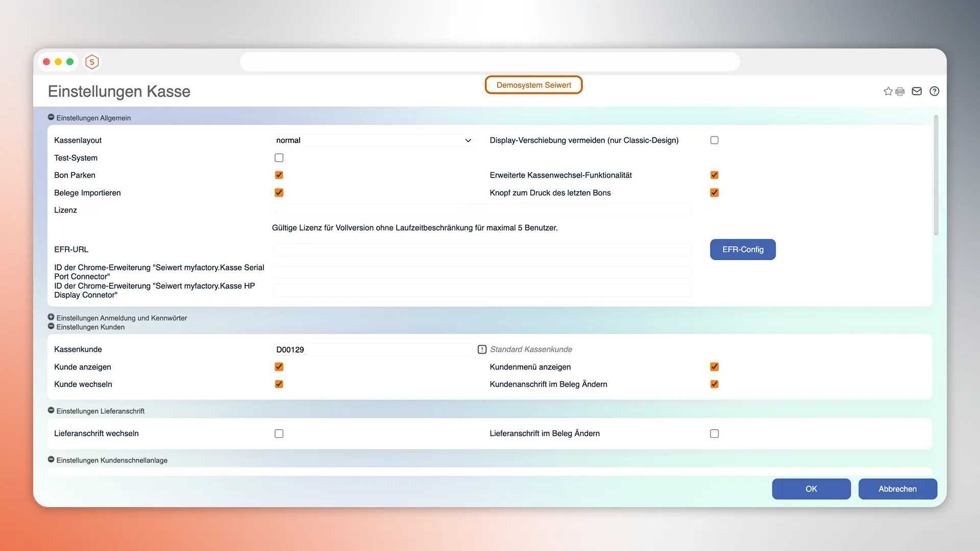980x551 pixels.
Task: Collapse the Einstellungen Kunden section
Action: 51,325
